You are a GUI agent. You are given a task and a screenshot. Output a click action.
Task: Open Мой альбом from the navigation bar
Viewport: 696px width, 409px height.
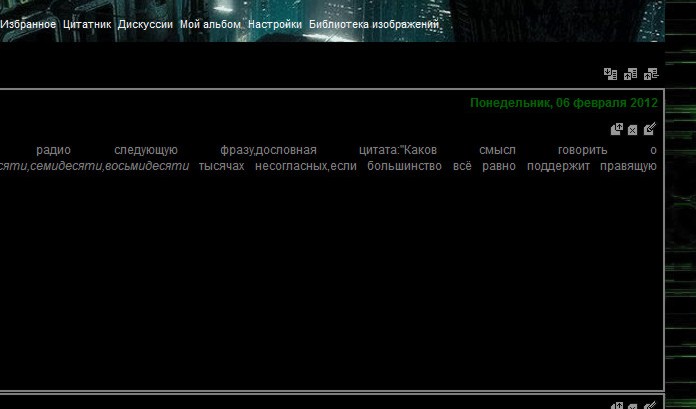pyautogui.click(x=210, y=23)
